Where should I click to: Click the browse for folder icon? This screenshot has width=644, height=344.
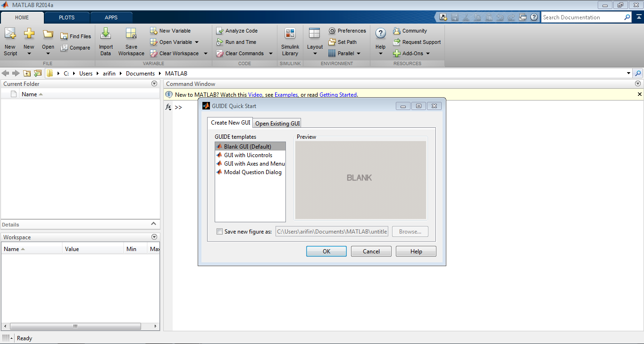pyautogui.click(x=38, y=73)
